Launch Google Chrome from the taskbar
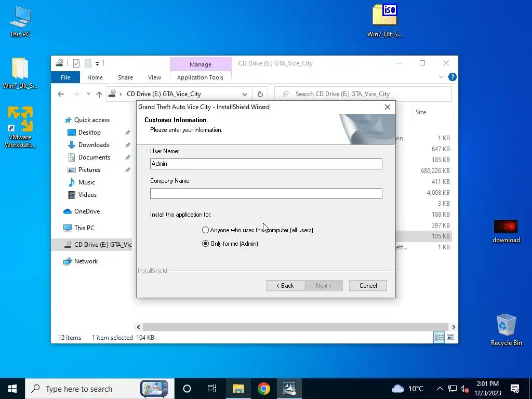This screenshot has height=399, width=532. [x=263, y=389]
